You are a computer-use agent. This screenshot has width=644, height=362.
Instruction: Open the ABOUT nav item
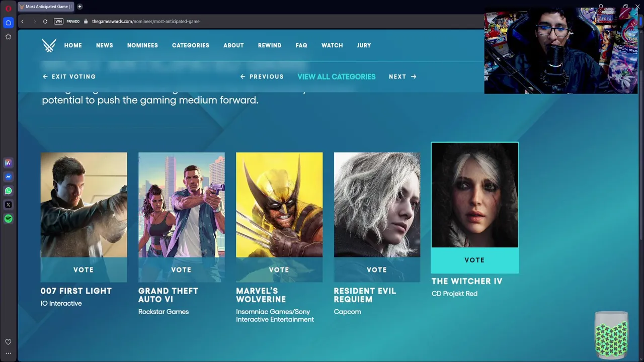pos(233,45)
